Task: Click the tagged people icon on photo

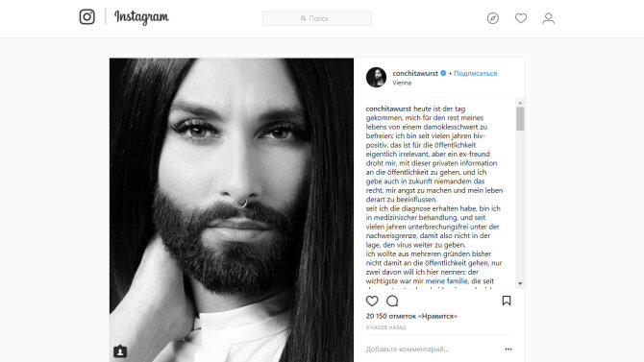Action: coord(120,351)
